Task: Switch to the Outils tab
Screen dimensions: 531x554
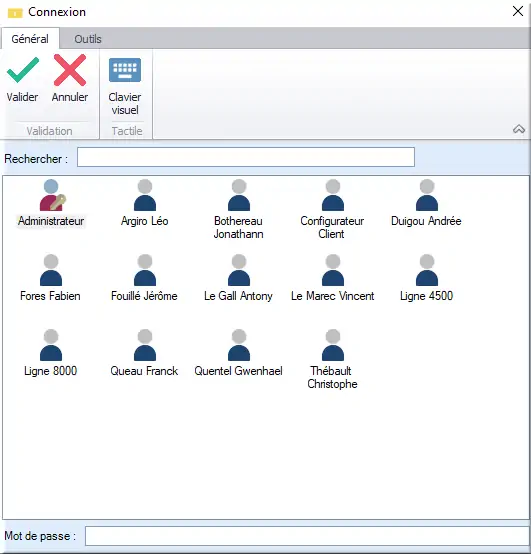Action: pyautogui.click(x=88, y=39)
